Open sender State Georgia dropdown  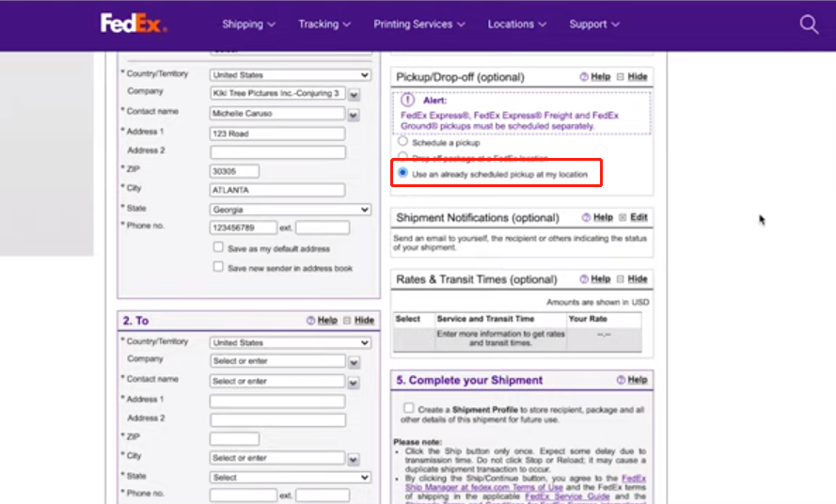(x=290, y=210)
